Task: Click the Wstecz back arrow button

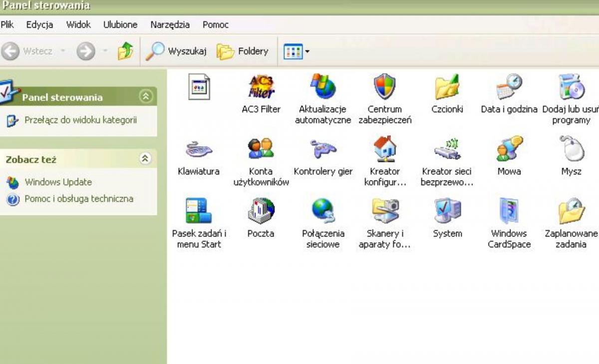Action: click(x=27, y=51)
